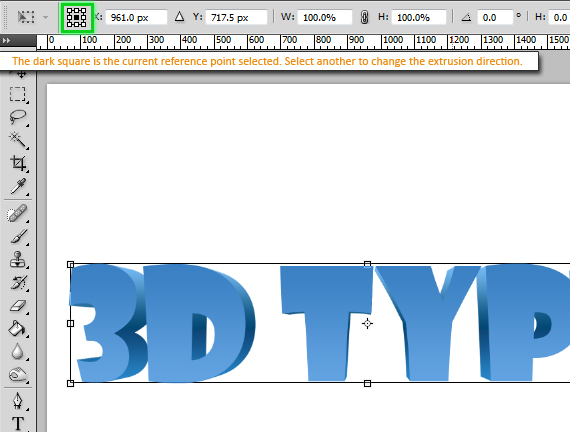Select the Clone Stamp tool

tap(17, 260)
